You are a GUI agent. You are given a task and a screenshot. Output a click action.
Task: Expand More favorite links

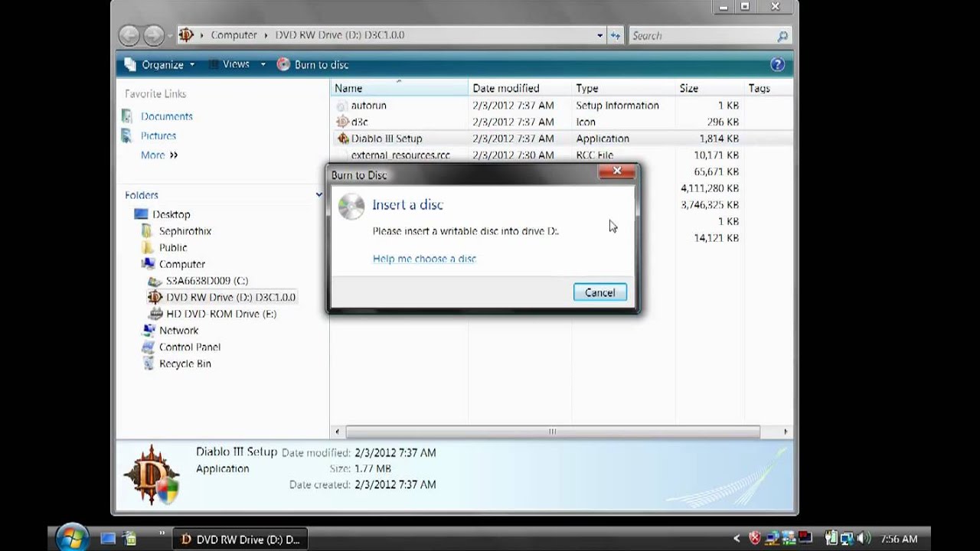point(159,155)
